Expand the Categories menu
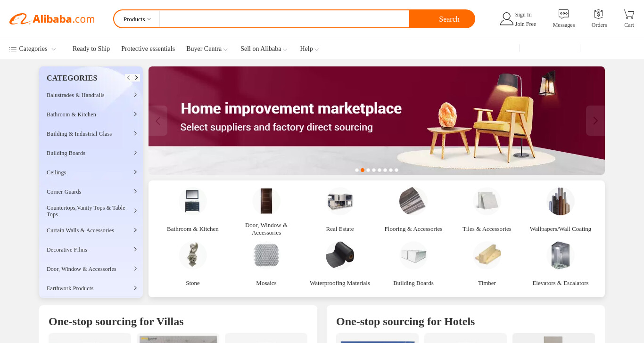Screen dimensions: 644x343 click(32, 49)
